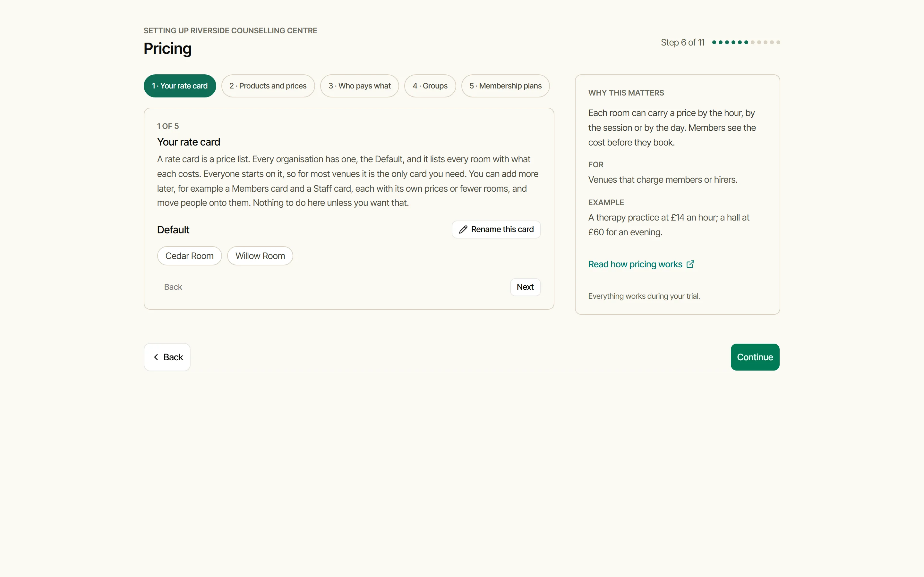924x577 pixels.
Task: Click the grey Back text inside the card
Action: click(173, 287)
